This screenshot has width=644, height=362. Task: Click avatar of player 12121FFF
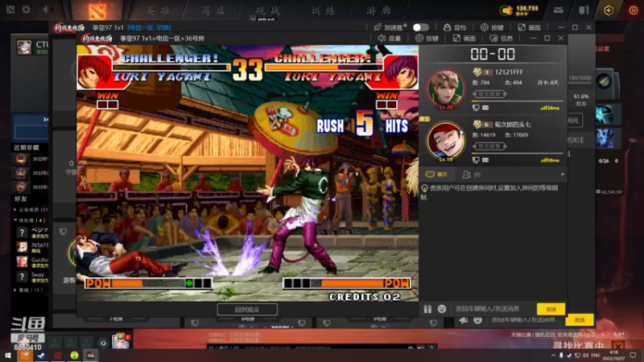[x=446, y=89]
